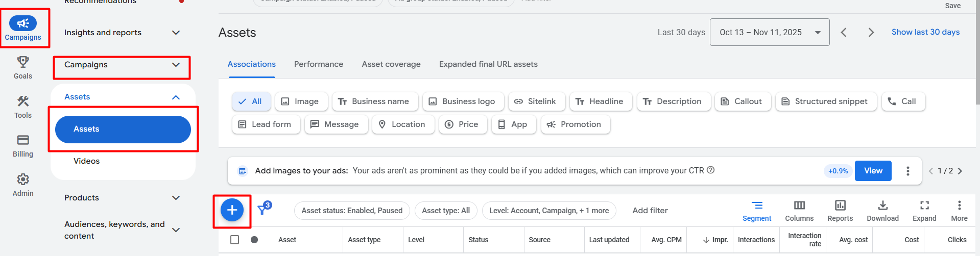Go to Billing in the left rail
Screen dimensions: 980x256
[x=23, y=145]
